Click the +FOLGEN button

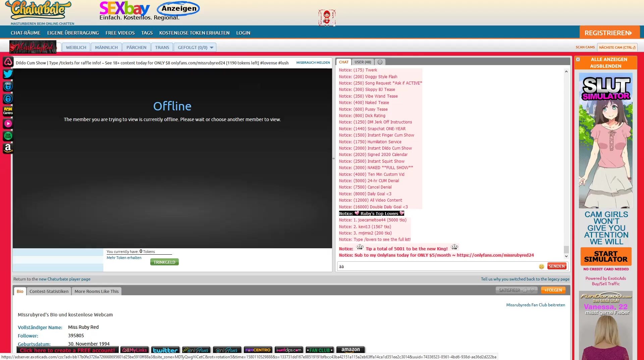tap(553, 290)
